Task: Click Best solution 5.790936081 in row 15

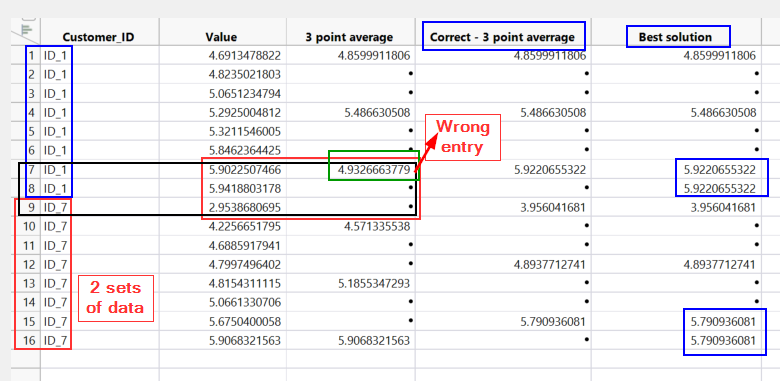Action: (723, 322)
